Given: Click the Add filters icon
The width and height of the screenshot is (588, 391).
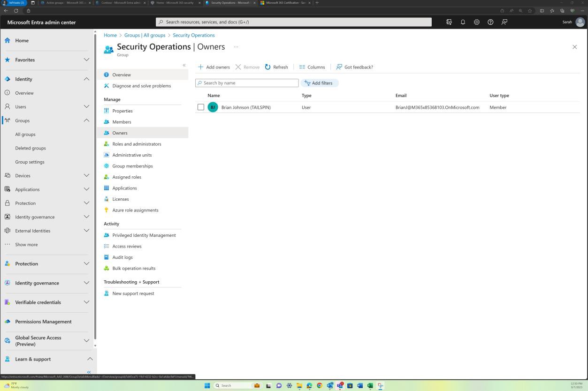Looking at the screenshot, I should (308, 83).
